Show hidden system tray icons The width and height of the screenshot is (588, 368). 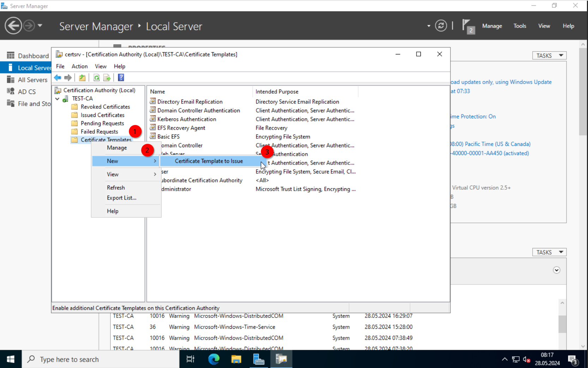pos(505,360)
